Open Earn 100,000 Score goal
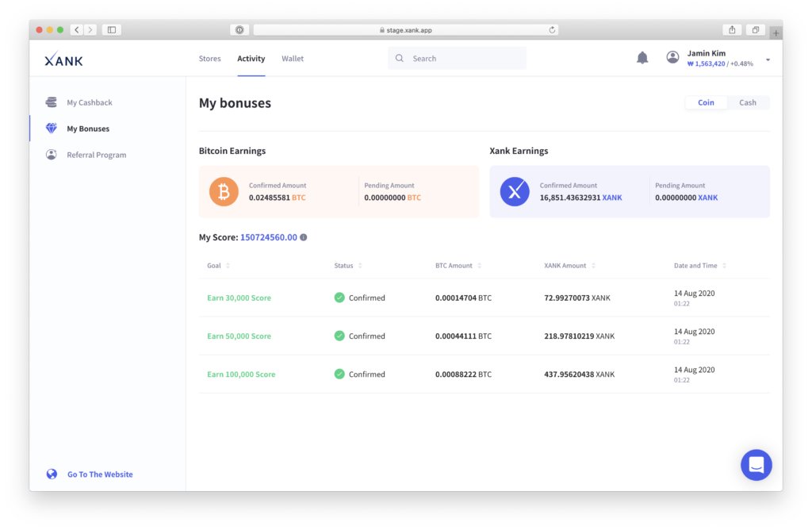This screenshot has height=530, width=812. coord(241,374)
